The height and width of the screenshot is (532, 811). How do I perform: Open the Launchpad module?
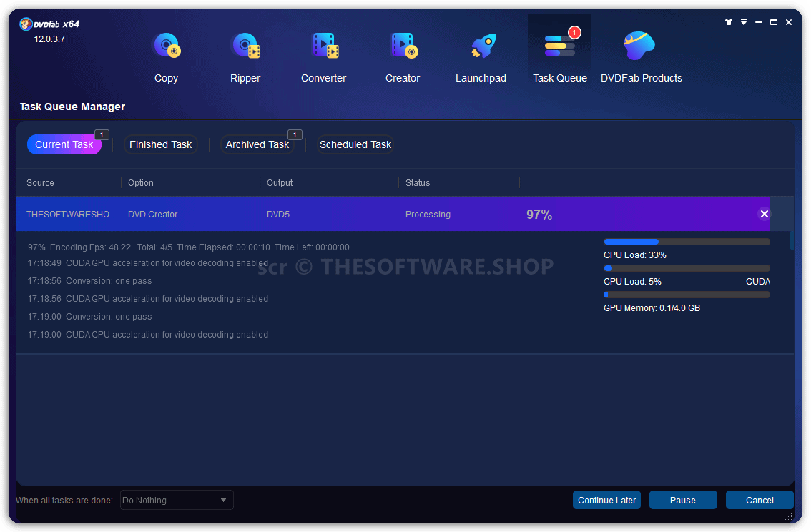pos(481,57)
